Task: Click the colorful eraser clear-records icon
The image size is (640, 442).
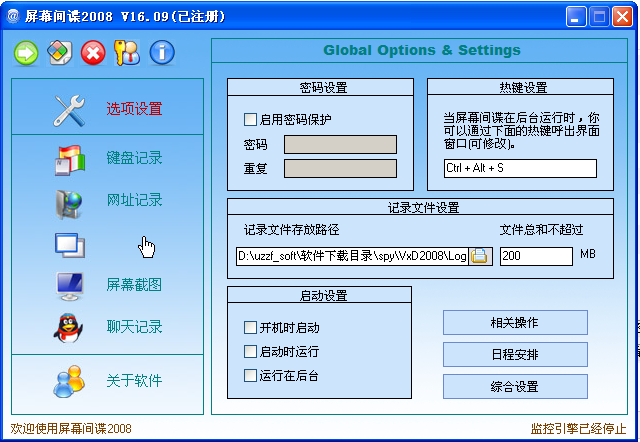Action: click(60, 53)
